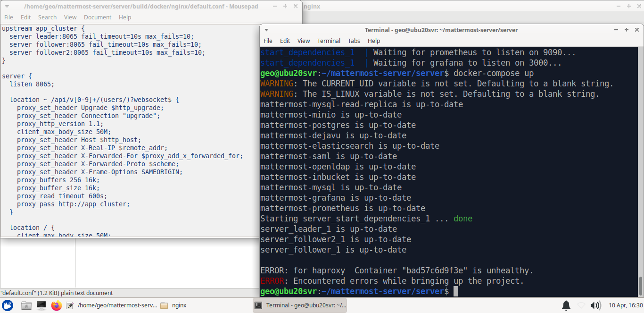
Task: Open the Whisker applications menu
Action: [x=7, y=305]
